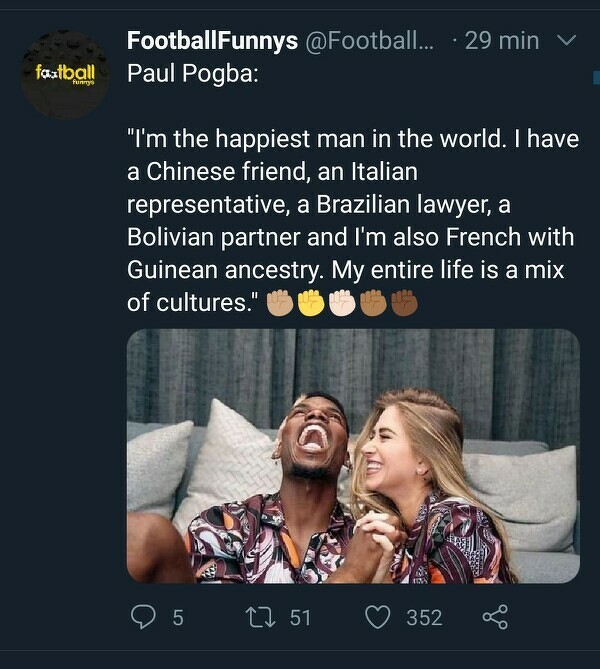The height and width of the screenshot is (669, 600).
Task: Like the tweet with the heart icon
Action: click(377, 617)
